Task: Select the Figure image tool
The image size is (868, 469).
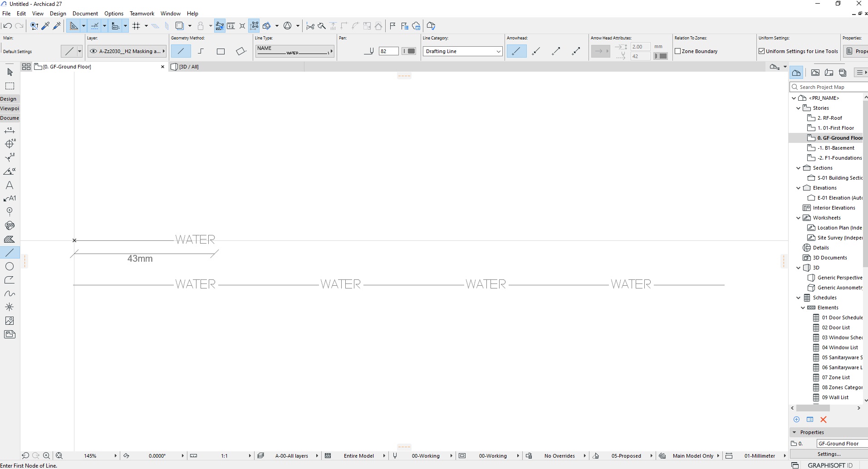Action: point(10,321)
